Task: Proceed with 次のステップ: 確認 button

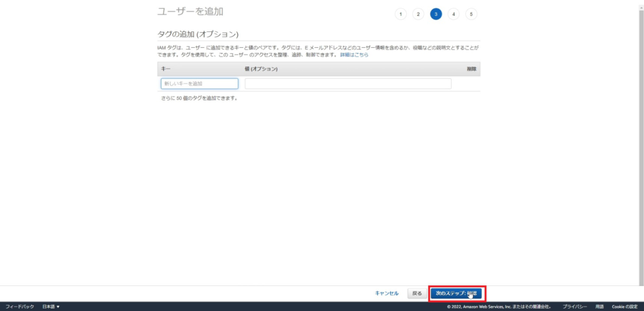Action: tap(457, 293)
